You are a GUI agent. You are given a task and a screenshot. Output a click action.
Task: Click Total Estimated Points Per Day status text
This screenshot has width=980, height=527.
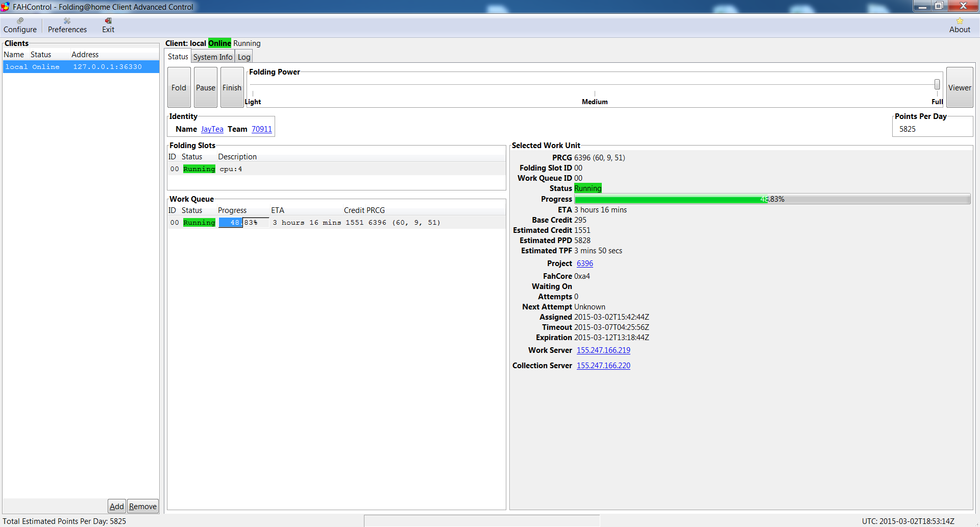tap(64, 521)
